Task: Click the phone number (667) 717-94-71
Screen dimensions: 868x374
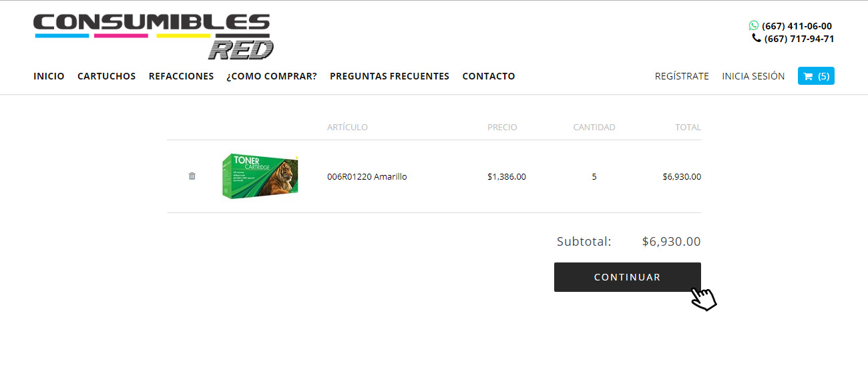Action: (x=799, y=39)
